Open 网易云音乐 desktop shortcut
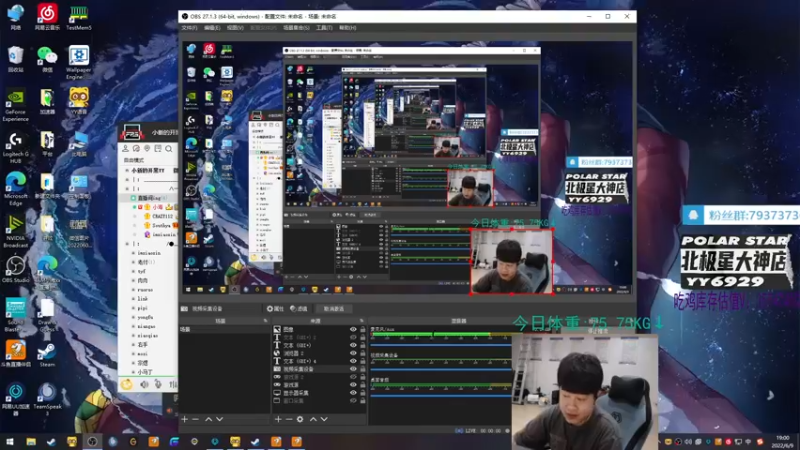Viewport: 800px width, 450px height. [x=47, y=17]
